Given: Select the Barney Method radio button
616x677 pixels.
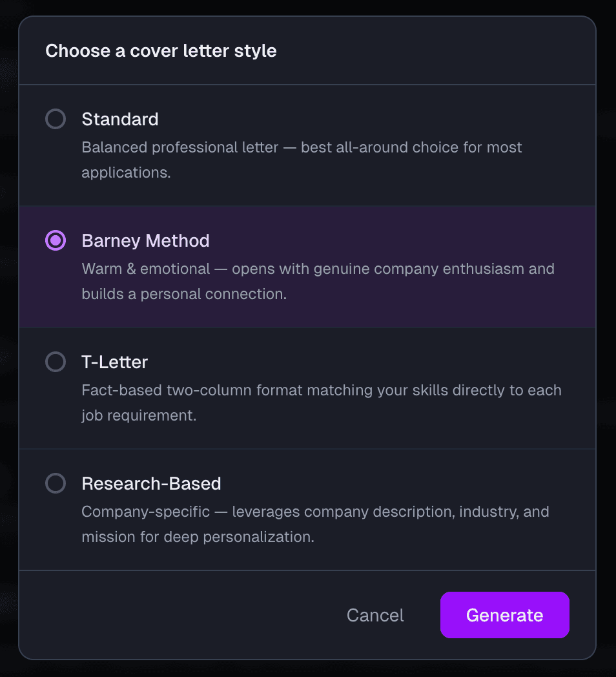Looking at the screenshot, I should tap(56, 240).
